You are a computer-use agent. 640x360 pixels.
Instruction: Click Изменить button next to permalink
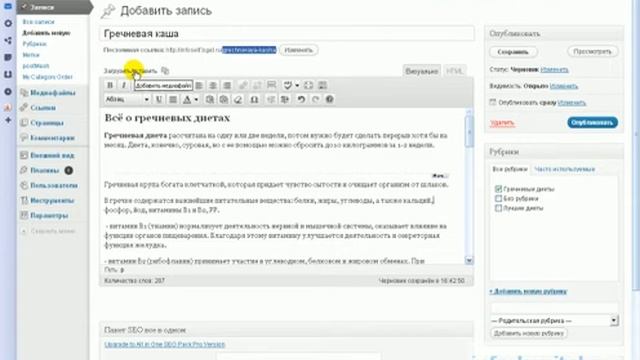299,50
